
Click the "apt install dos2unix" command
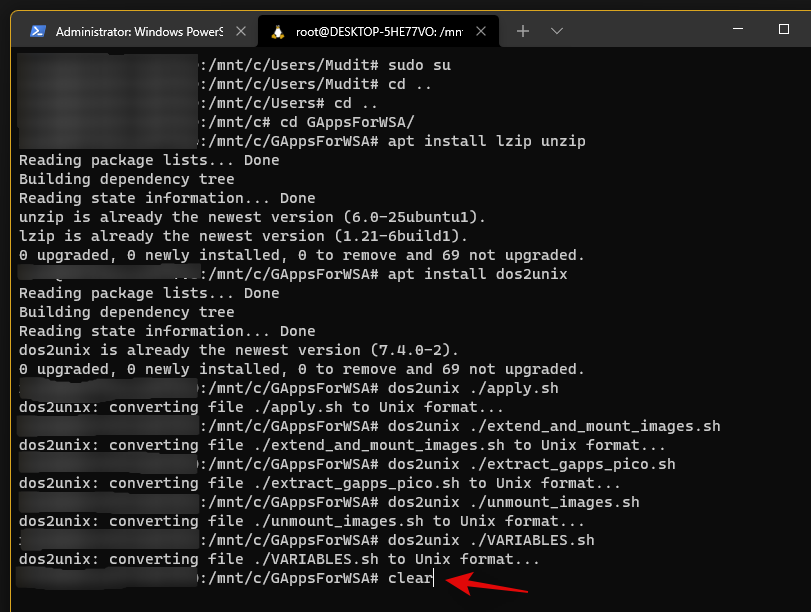tap(477, 274)
